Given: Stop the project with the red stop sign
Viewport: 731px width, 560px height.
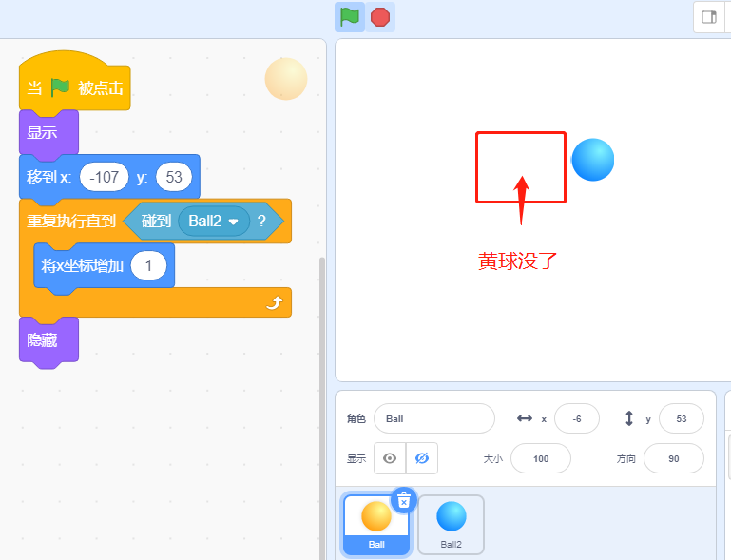Looking at the screenshot, I should (380, 17).
